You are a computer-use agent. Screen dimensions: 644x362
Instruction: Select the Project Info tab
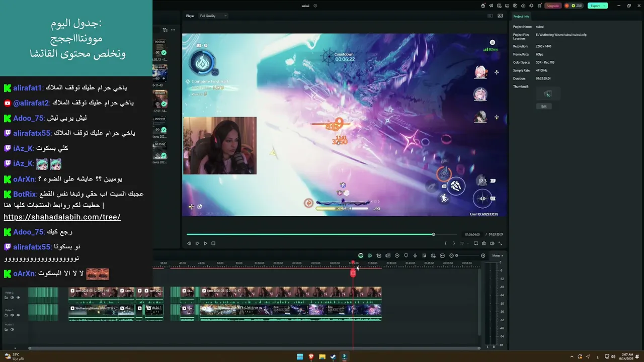pyautogui.click(x=521, y=16)
